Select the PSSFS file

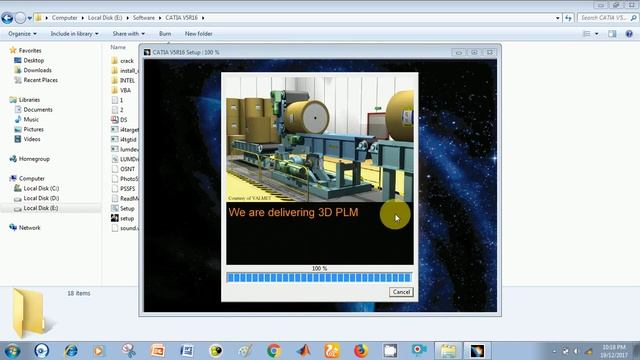[x=127, y=189]
